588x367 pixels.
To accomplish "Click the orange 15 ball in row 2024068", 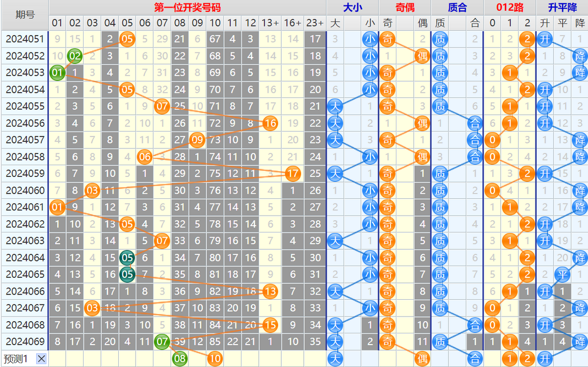I will 270,325.
